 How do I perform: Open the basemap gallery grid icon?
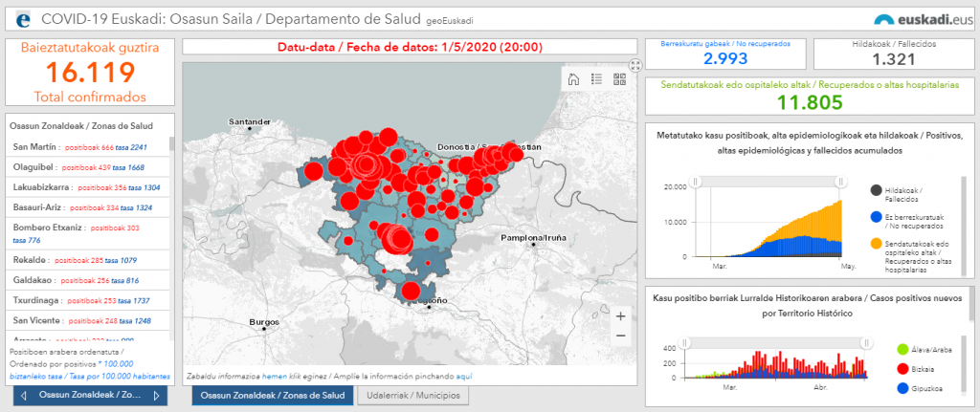point(617,79)
